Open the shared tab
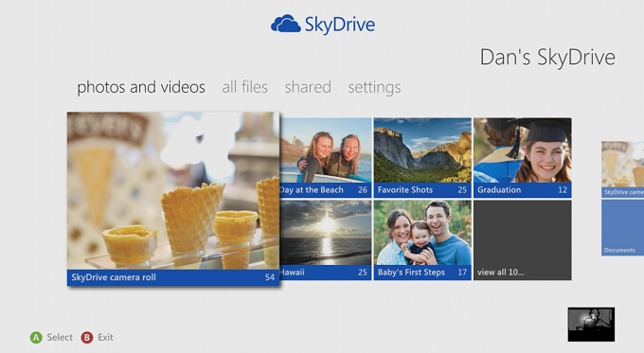The height and width of the screenshot is (353, 644). point(308,87)
